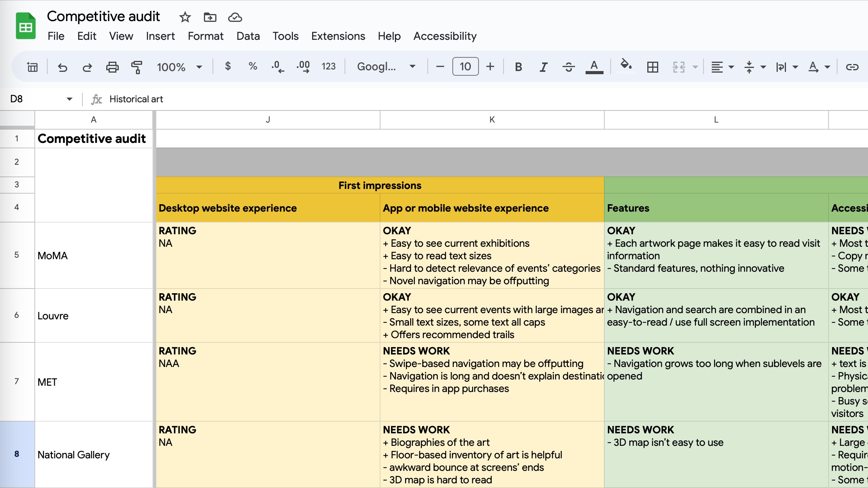Select row 7 header
Viewport: 868px width, 488px height.
17,382
